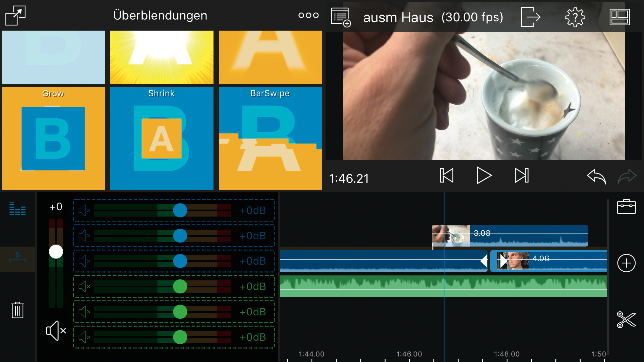Open the insert-into-track arrow panel
The width and height of the screenshot is (644, 362).
[17, 258]
